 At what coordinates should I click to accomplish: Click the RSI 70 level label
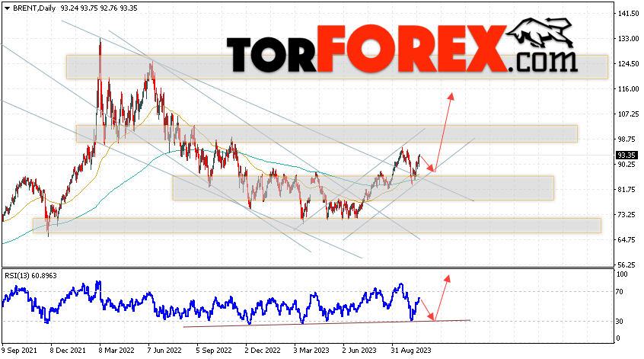point(620,292)
